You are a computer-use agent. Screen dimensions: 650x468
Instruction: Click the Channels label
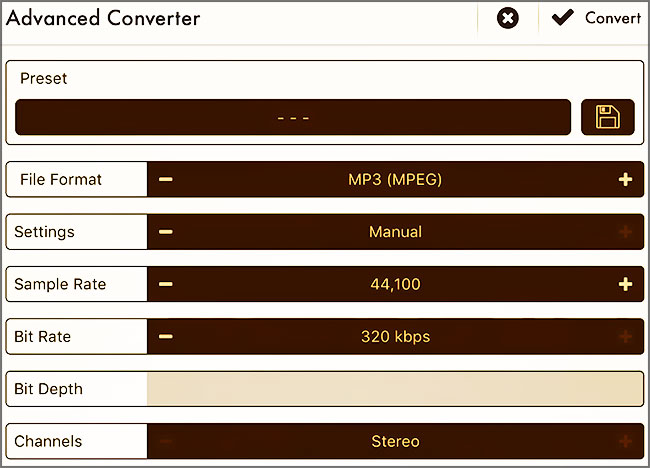point(48,441)
